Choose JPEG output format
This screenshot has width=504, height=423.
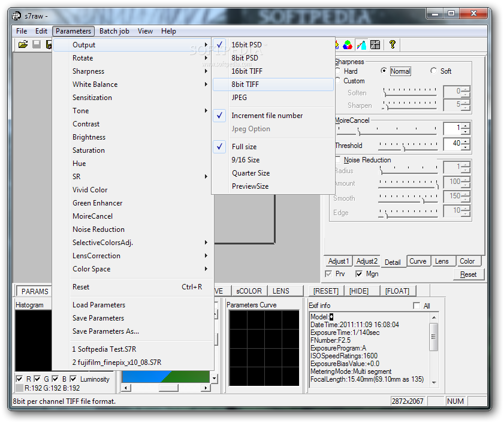273,98
